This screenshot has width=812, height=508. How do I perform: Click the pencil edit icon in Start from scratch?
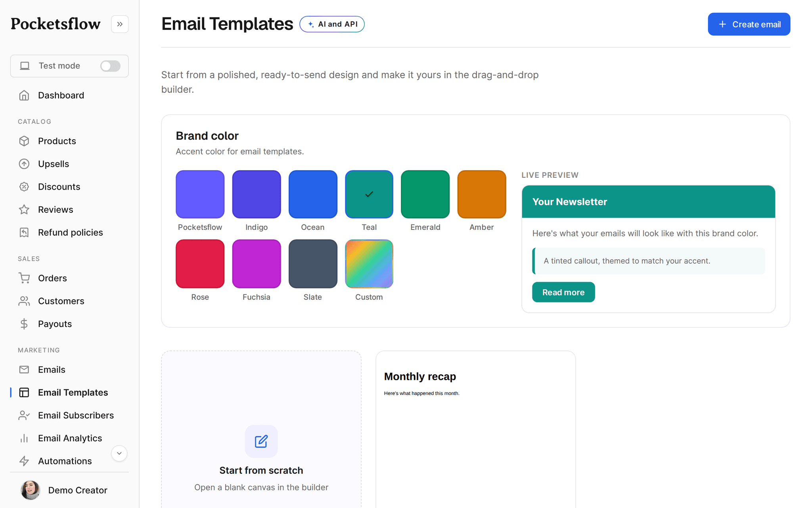click(x=261, y=441)
